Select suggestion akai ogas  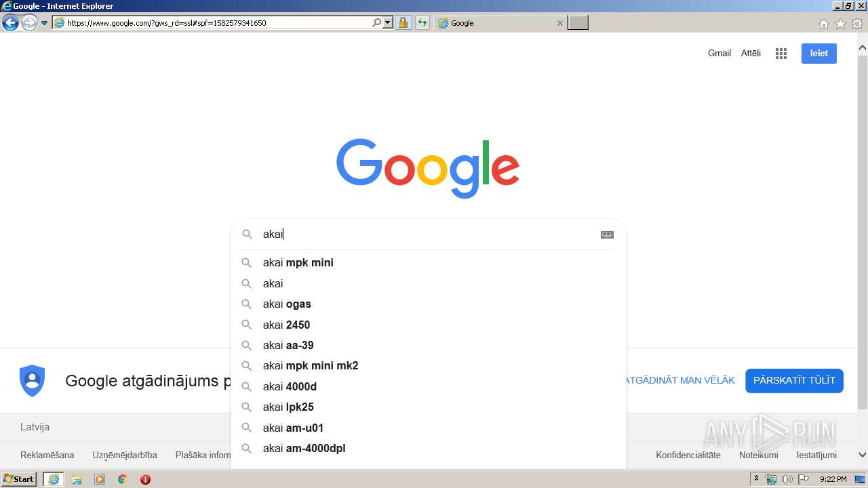coord(429,304)
